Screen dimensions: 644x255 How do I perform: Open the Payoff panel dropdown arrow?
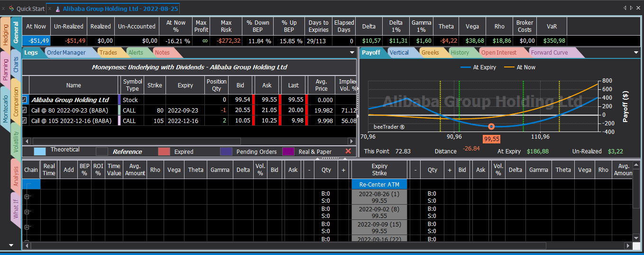636,53
